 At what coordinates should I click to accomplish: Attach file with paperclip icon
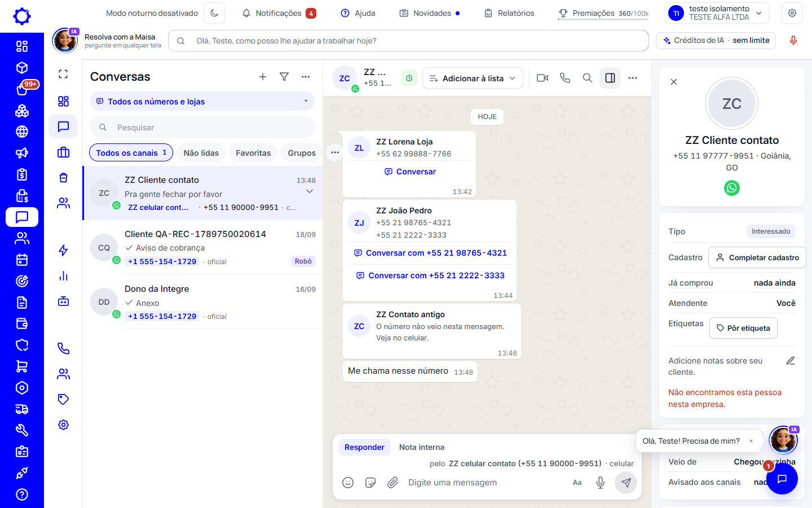click(x=393, y=483)
